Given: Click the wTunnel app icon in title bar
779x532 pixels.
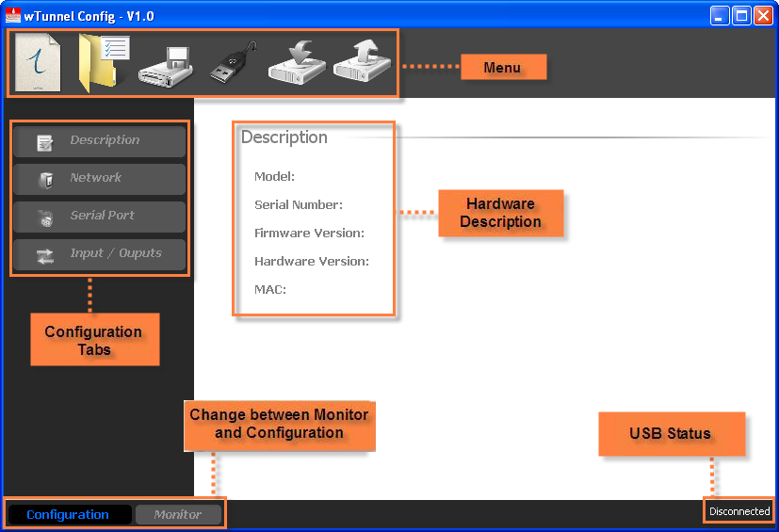Looking at the screenshot, I should click(13, 15).
